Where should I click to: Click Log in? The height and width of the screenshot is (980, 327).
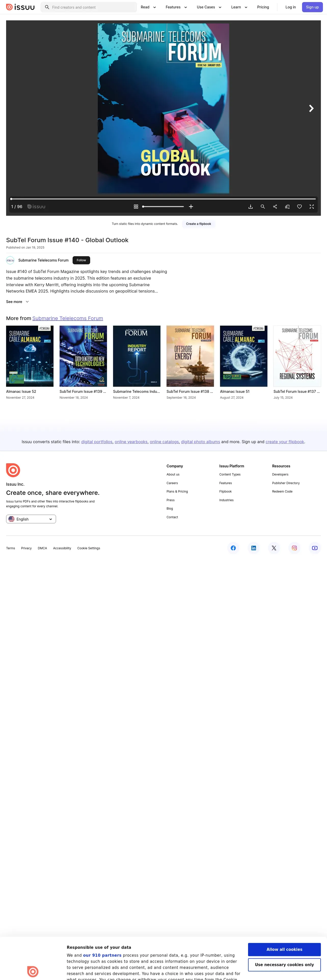pyautogui.click(x=291, y=7)
